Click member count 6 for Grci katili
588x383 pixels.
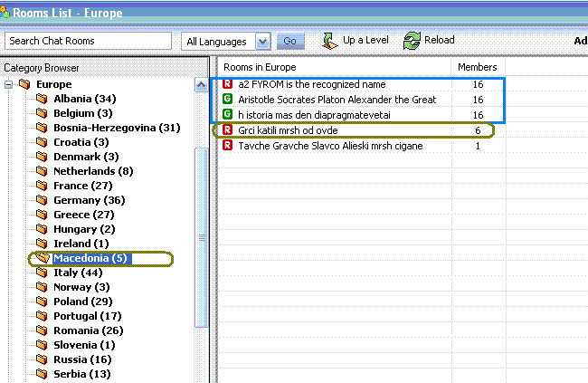pos(478,130)
